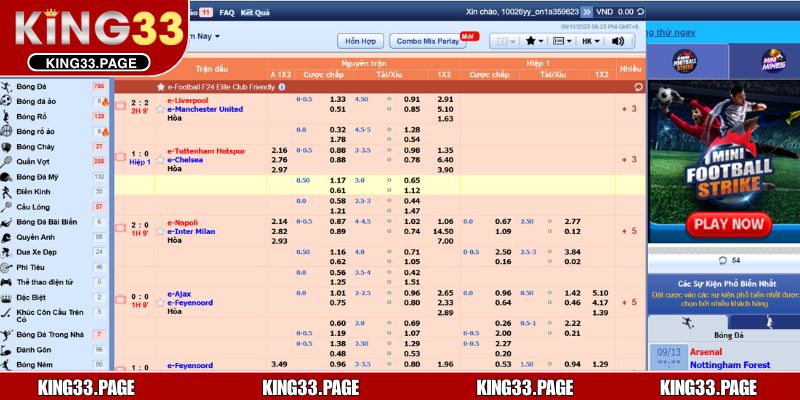Open the Đánh Gôn golf icon
800x400 pixels.
[x=6, y=350]
